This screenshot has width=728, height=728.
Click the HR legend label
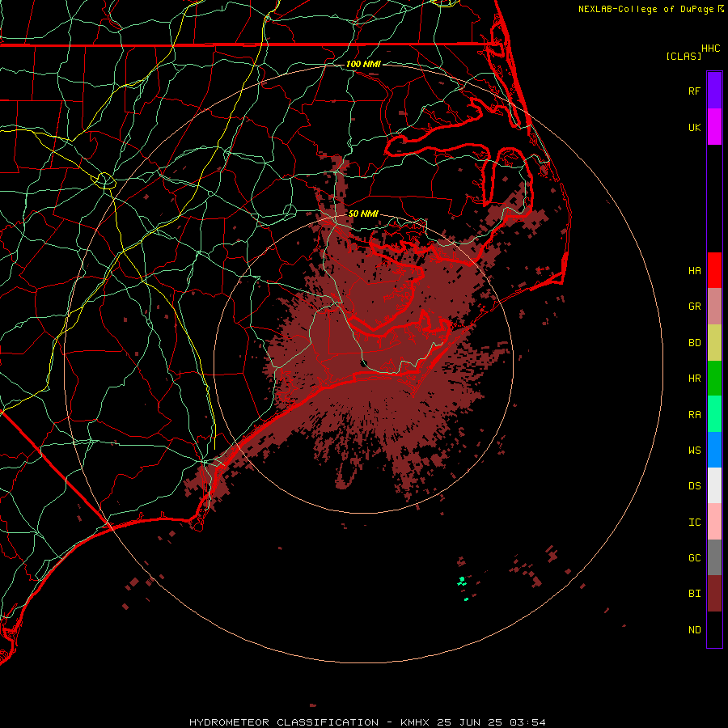pyautogui.click(x=694, y=379)
